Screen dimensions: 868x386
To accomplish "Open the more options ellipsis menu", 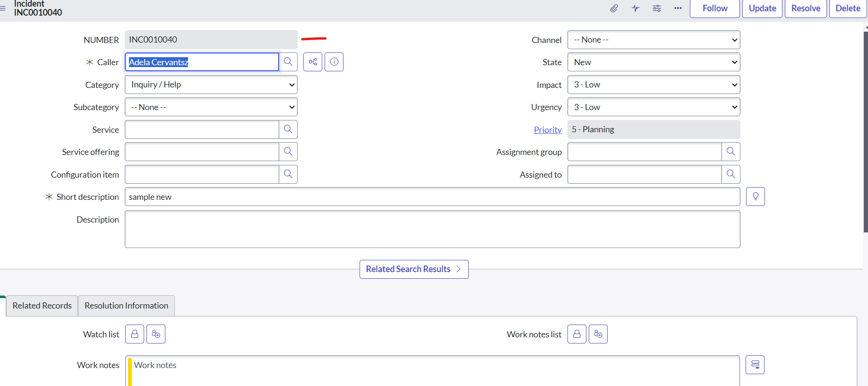I will tap(678, 9).
